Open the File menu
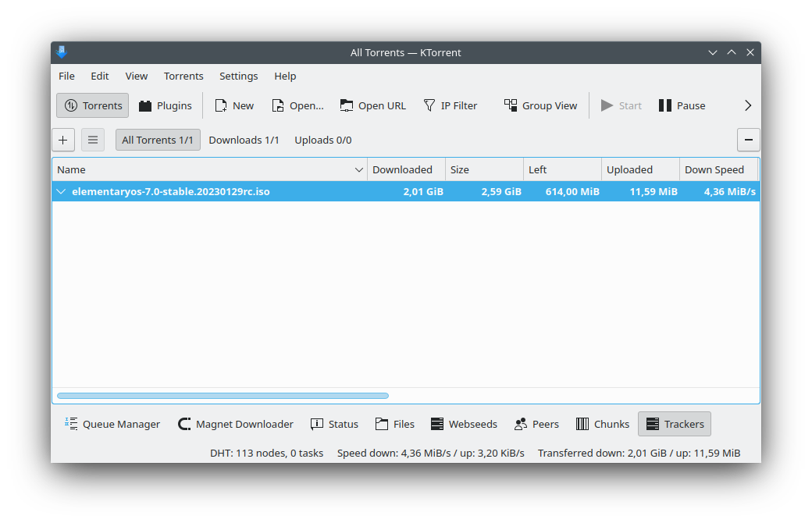The width and height of the screenshot is (812, 523). (67, 76)
